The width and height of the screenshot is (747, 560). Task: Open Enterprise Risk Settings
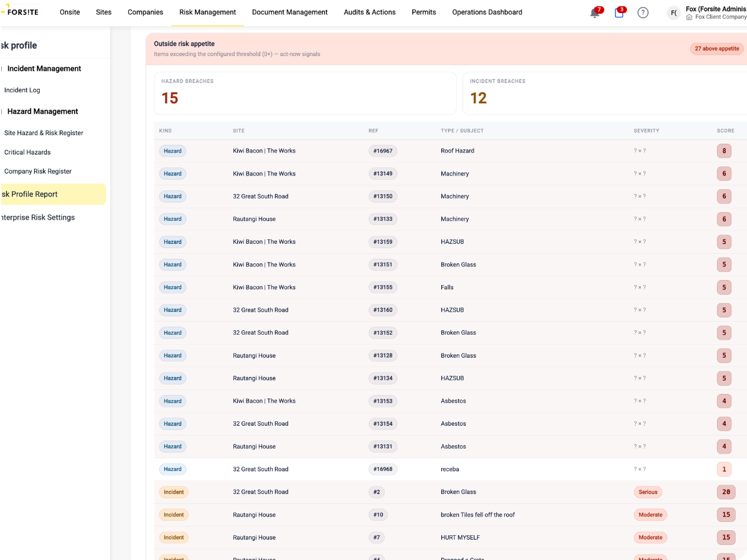[37, 217]
